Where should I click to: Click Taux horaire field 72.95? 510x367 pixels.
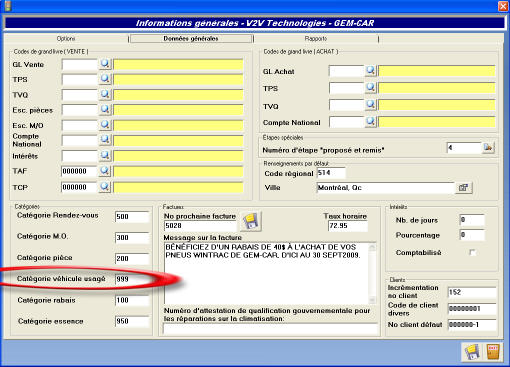[x=348, y=226]
